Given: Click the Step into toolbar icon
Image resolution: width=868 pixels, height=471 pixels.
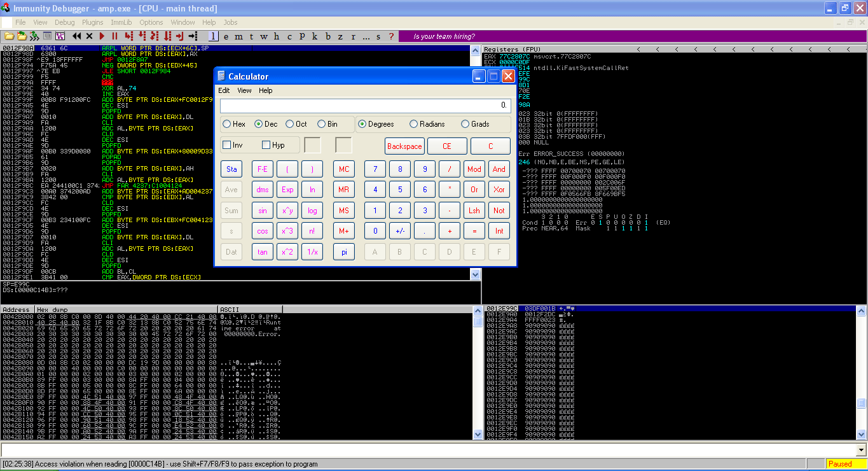Looking at the screenshot, I should pos(129,36).
